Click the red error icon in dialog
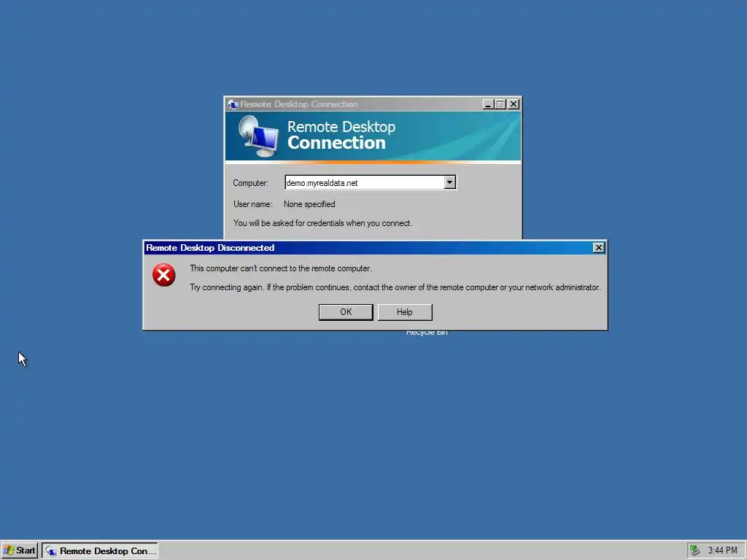This screenshot has width=747, height=560. (164, 275)
